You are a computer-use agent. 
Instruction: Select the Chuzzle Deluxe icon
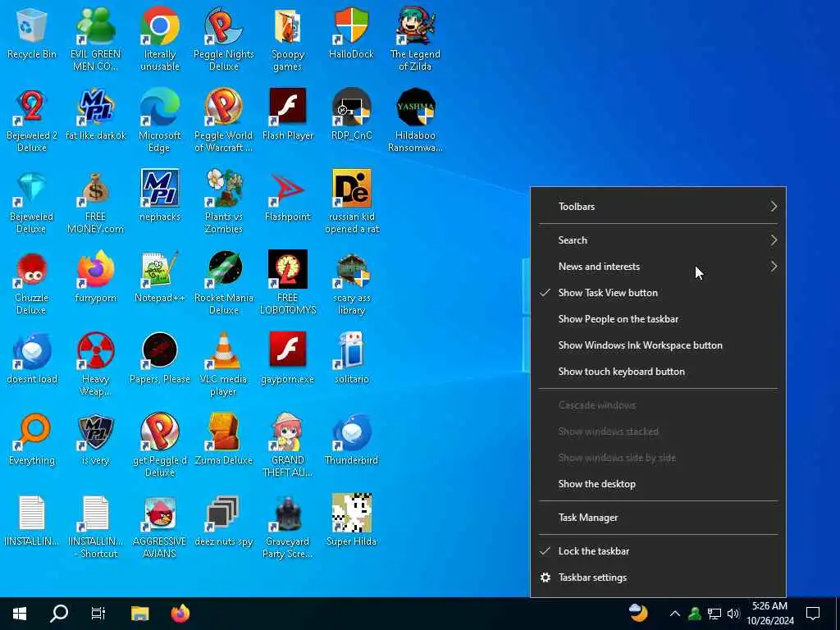tap(32, 269)
